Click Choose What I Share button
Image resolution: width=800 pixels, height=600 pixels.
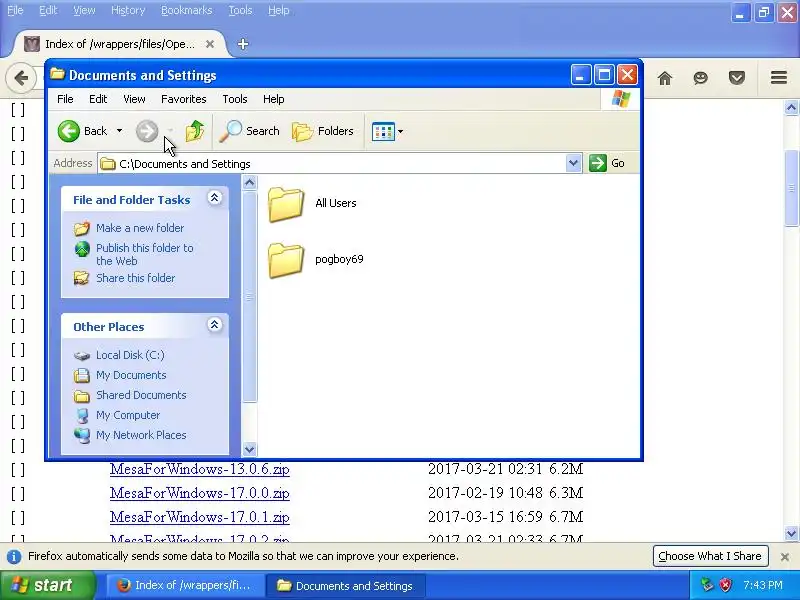[x=710, y=556]
